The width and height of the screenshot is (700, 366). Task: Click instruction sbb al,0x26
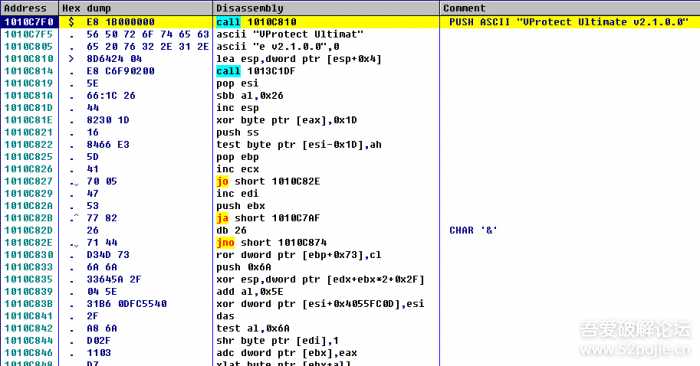pos(250,96)
